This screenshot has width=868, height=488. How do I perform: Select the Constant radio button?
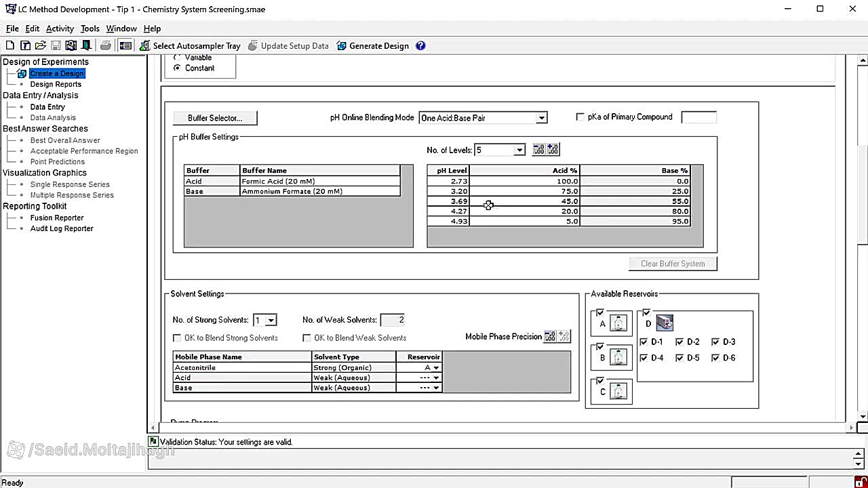(178, 68)
